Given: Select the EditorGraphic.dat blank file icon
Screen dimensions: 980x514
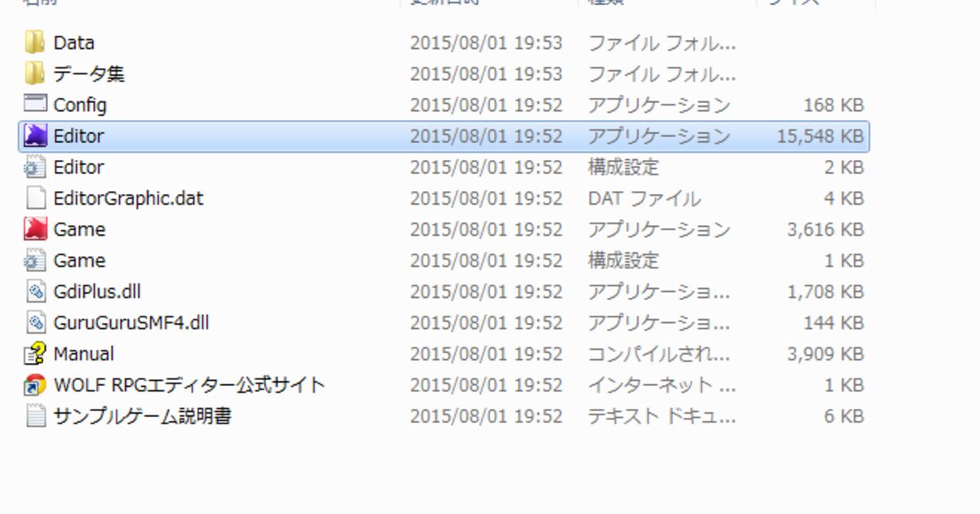Looking at the screenshot, I should [35, 198].
